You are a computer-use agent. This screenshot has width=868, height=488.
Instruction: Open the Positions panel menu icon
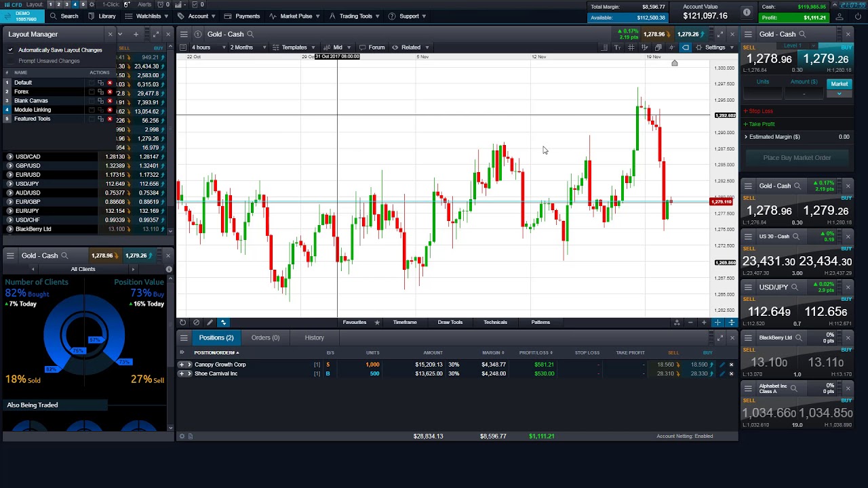[x=184, y=338]
